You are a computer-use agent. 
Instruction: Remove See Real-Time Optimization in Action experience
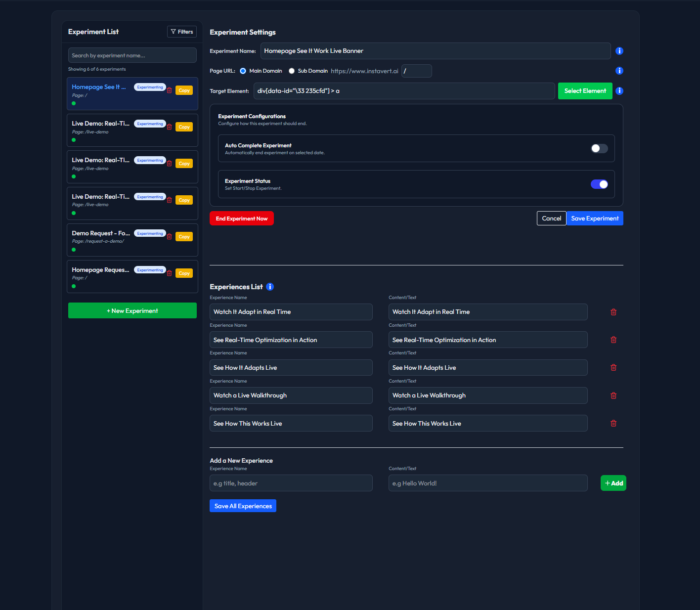pyautogui.click(x=613, y=340)
